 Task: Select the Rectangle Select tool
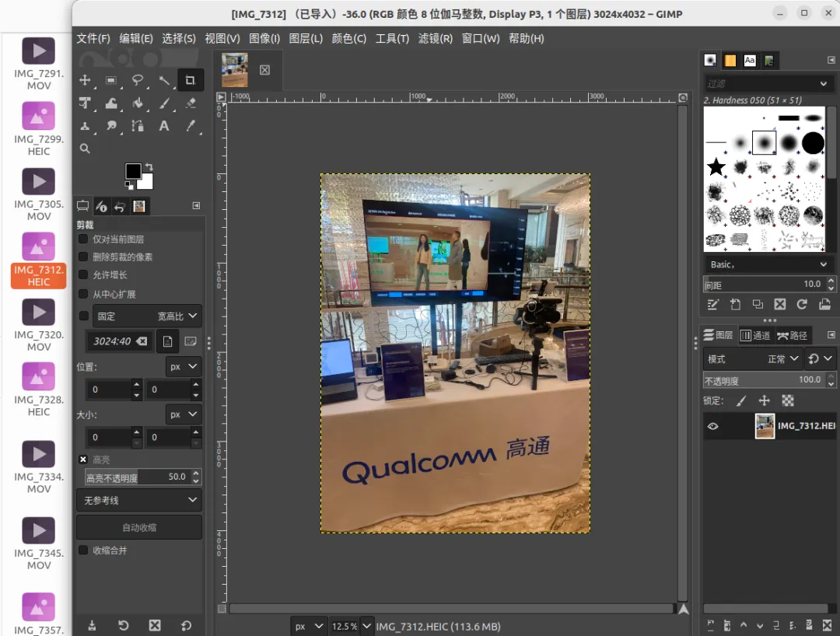111,80
